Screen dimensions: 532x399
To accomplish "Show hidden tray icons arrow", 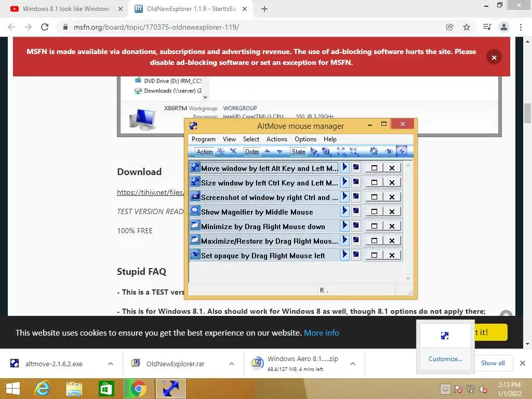I will (x=445, y=389).
